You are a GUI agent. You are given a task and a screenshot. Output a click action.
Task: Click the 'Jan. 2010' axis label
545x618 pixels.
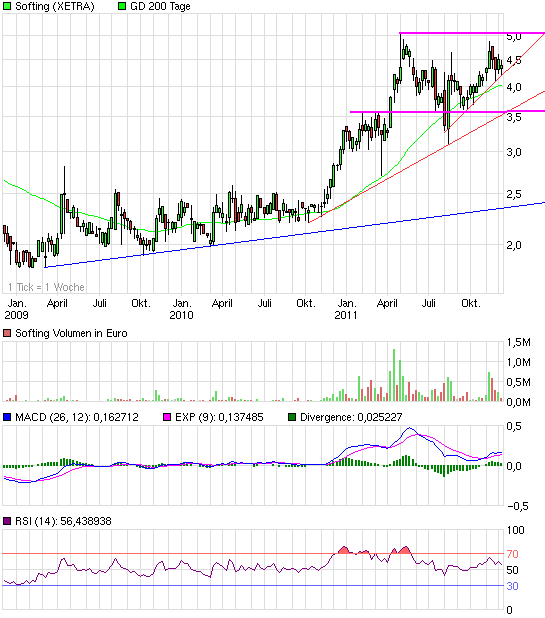tap(181, 309)
